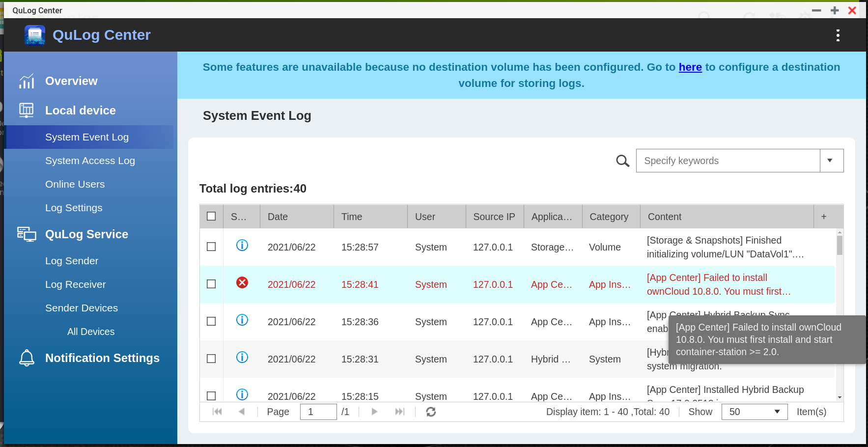Sort by the Application column header

click(x=553, y=217)
